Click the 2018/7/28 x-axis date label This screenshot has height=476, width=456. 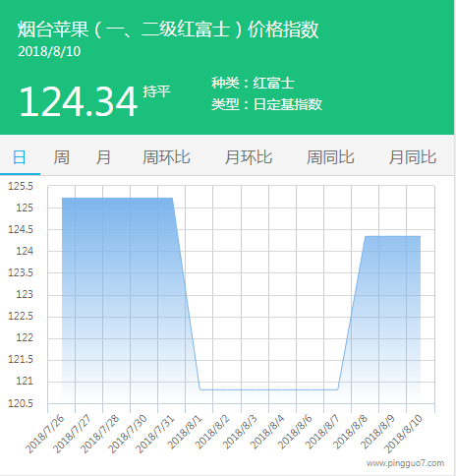(x=99, y=434)
